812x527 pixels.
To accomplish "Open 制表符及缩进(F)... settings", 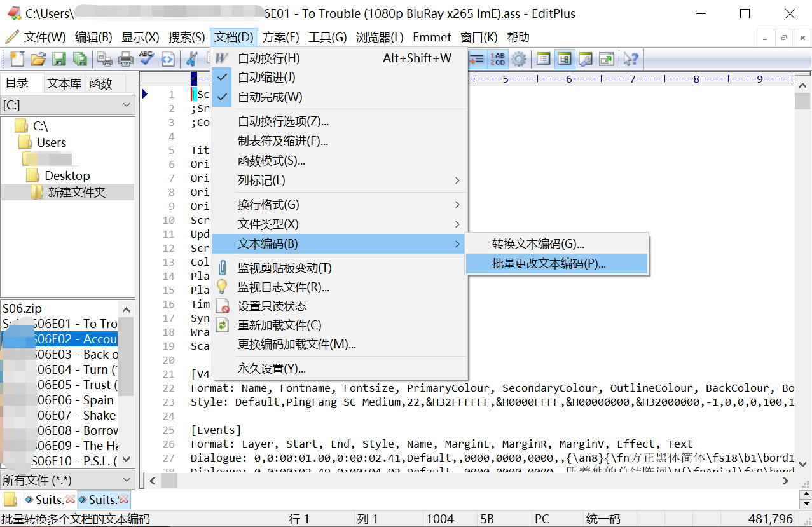I will [340, 141].
